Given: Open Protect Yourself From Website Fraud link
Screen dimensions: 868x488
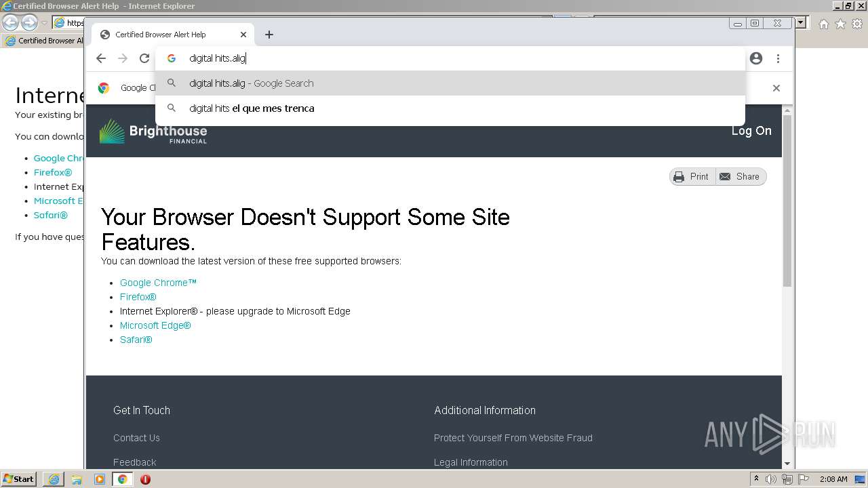Looking at the screenshot, I should pyautogui.click(x=513, y=438).
